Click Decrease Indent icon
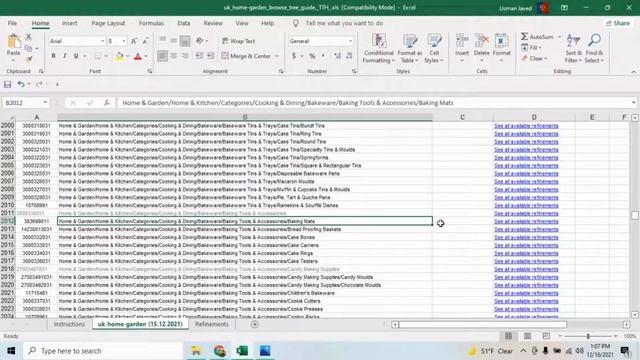 coord(199,56)
